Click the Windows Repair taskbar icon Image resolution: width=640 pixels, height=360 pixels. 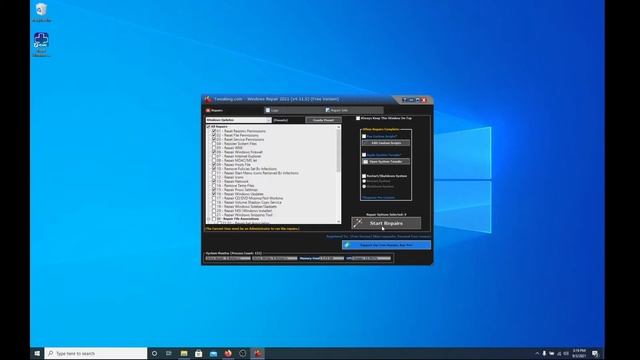pos(258,353)
